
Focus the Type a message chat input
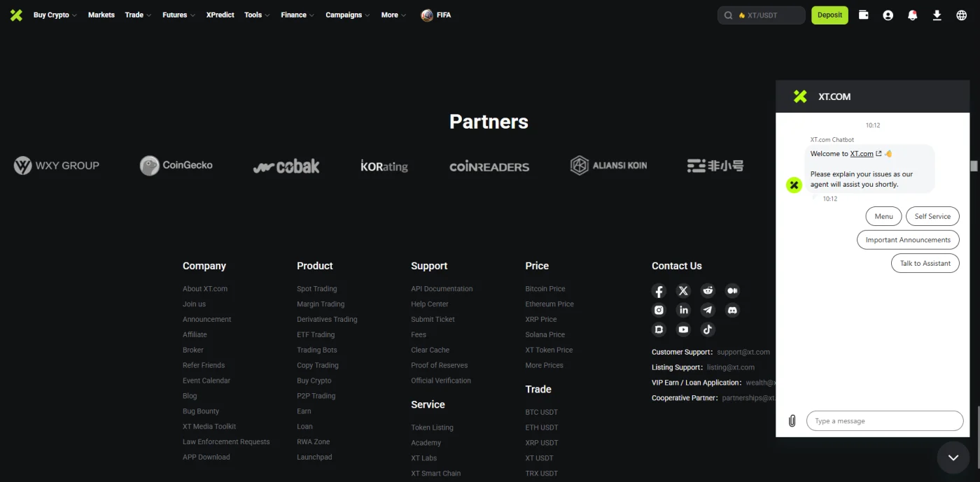pos(885,421)
